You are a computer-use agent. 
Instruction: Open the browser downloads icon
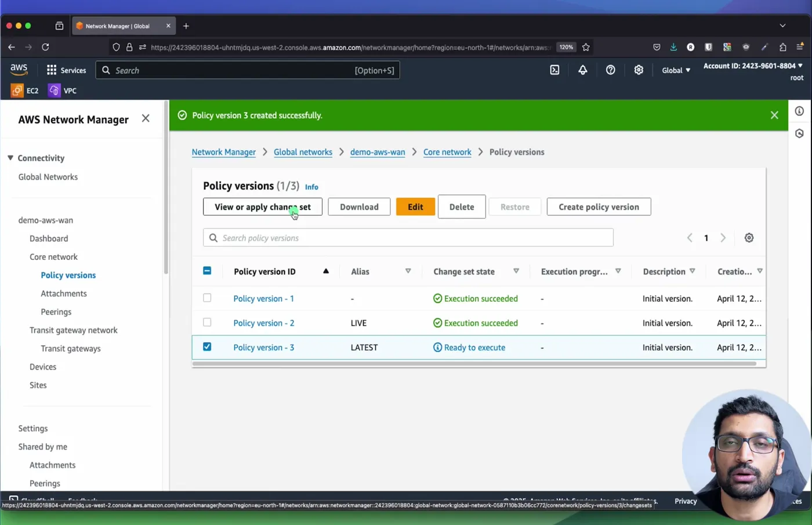[673, 47]
